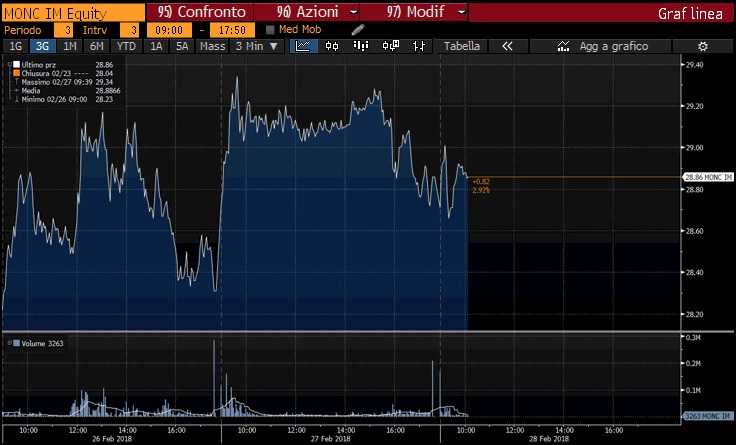
Task: Select the Mass range tab
Action: tap(212, 46)
